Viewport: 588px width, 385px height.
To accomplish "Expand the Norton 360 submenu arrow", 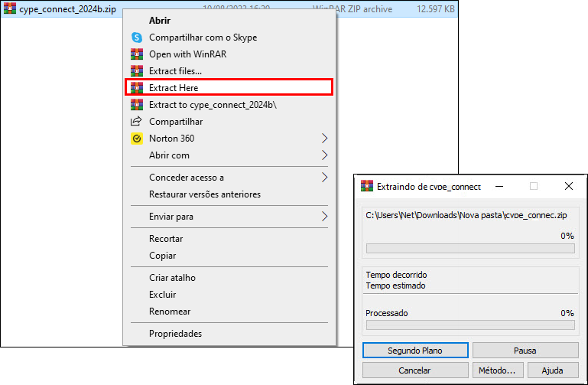I will point(325,139).
